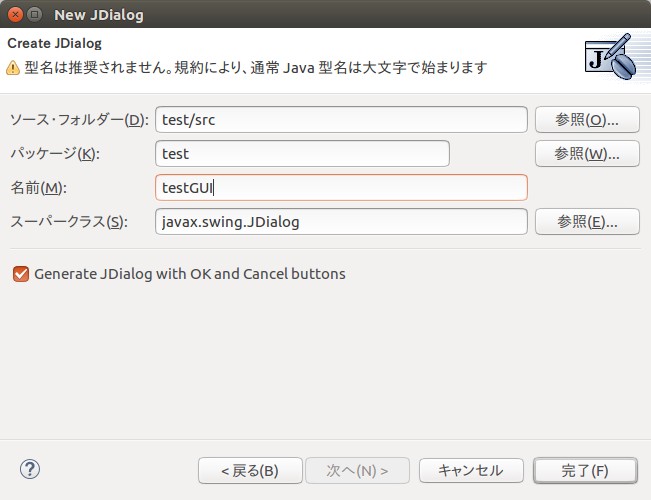Browse superclass with 参照(E) button
Viewport: 651px width, 500px height.
587,222
